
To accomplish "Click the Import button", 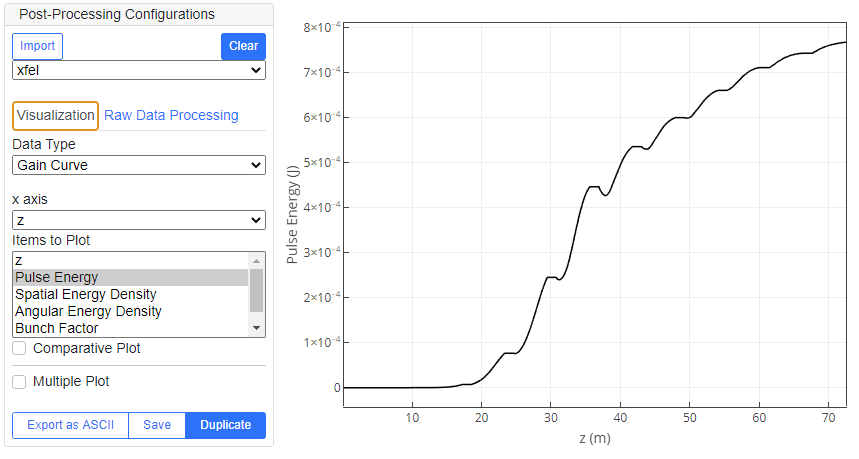I will [x=38, y=46].
